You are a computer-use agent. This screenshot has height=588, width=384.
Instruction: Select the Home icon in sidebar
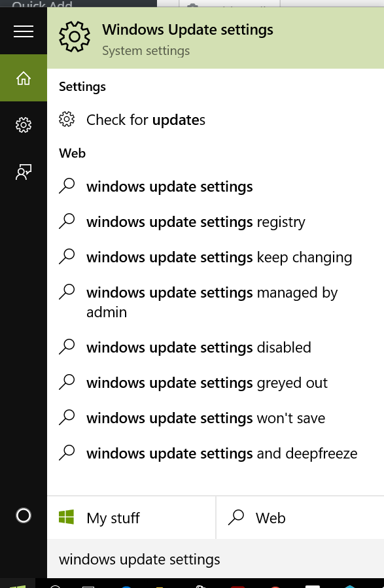coord(24,78)
